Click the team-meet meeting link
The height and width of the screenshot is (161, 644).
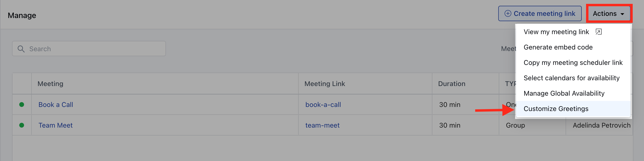[x=322, y=125]
